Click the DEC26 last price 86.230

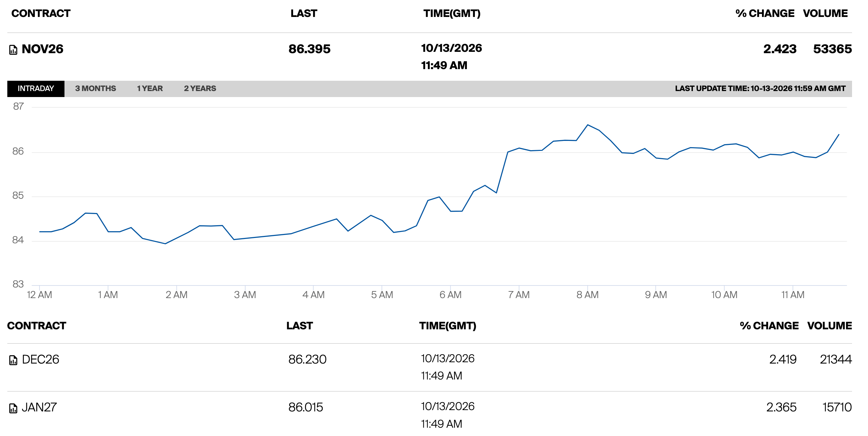click(x=307, y=360)
